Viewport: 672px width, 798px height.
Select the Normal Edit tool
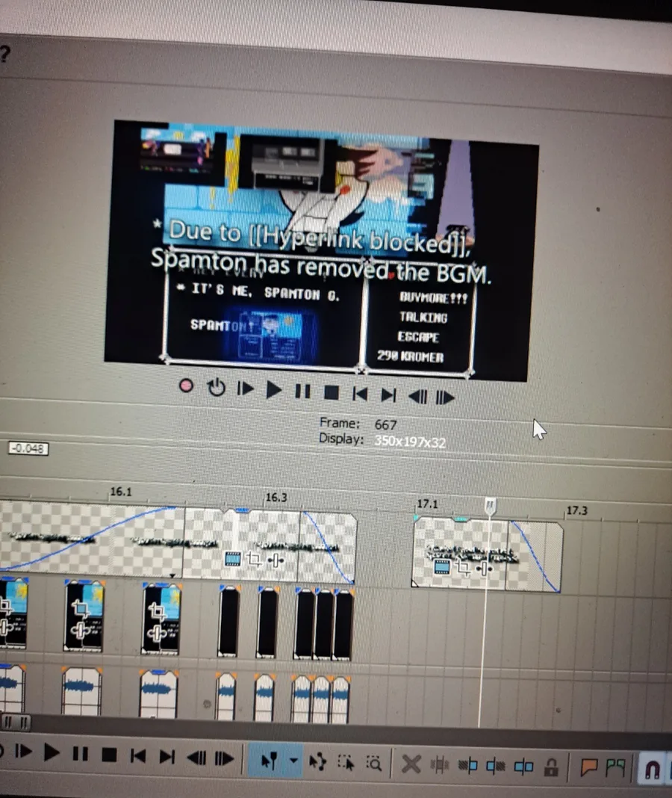tap(268, 761)
